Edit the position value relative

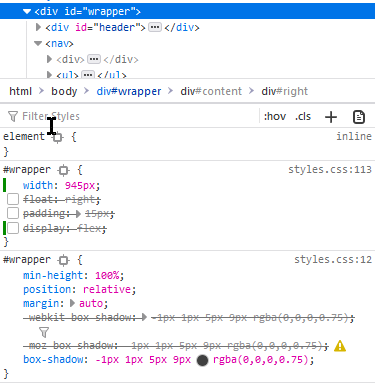tap(107, 289)
